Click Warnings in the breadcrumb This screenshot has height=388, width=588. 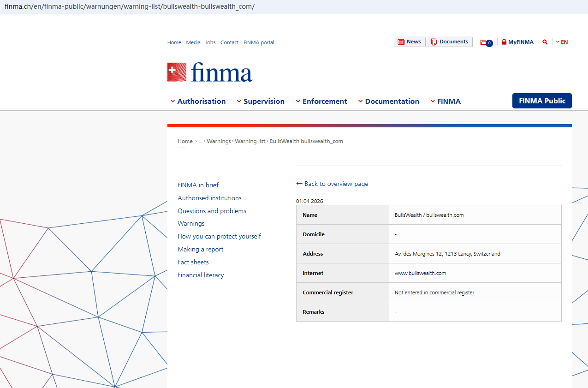[219, 141]
